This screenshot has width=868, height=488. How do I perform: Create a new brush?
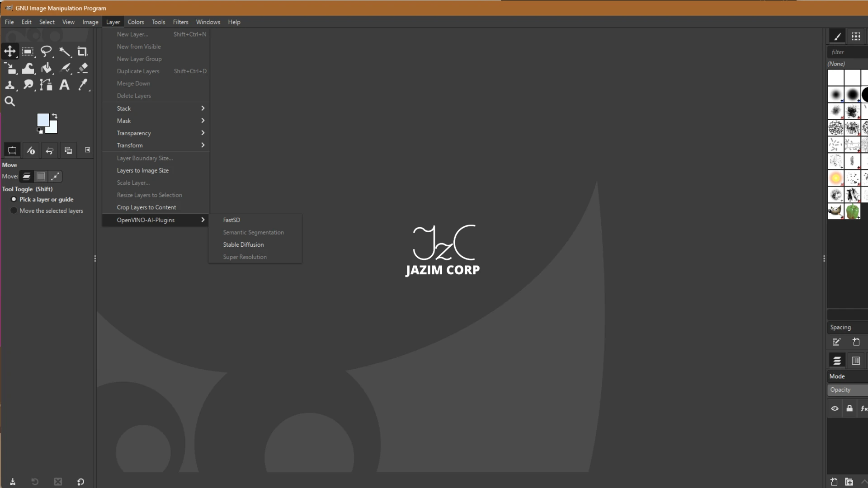[856, 342]
